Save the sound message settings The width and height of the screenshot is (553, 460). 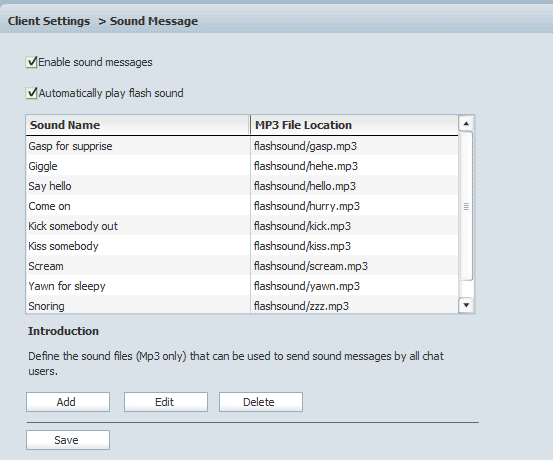click(x=68, y=440)
